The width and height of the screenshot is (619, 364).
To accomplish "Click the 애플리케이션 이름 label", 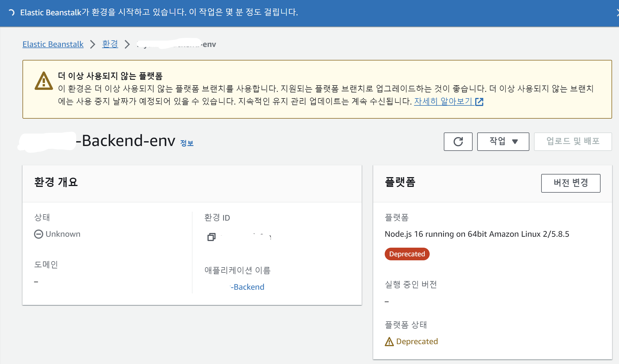I will [237, 270].
